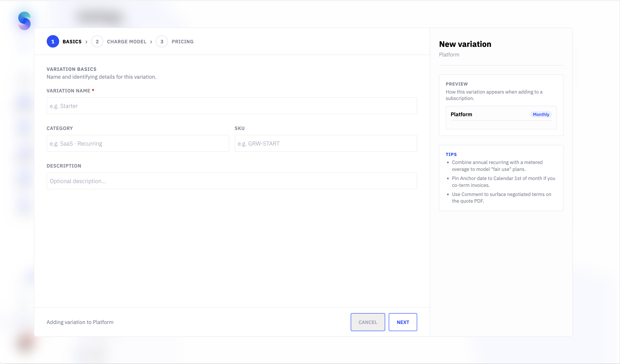Click the Monthly badge in preview
Image resolution: width=620 pixels, height=364 pixels.
point(541,114)
